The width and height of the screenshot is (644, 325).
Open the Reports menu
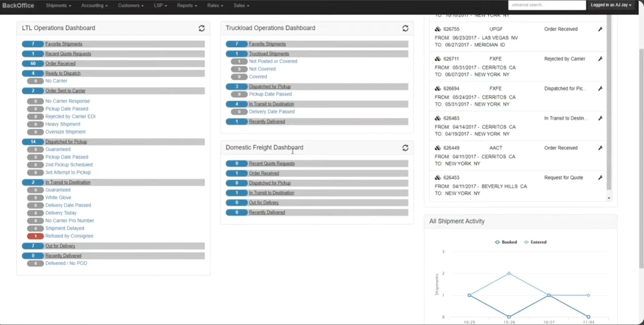pos(187,5)
